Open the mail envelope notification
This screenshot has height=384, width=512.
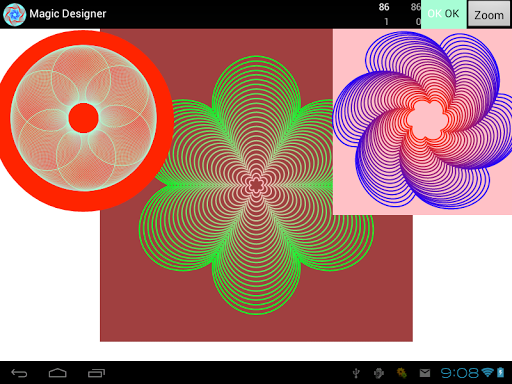pyautogui.click(x=425, y=373)
